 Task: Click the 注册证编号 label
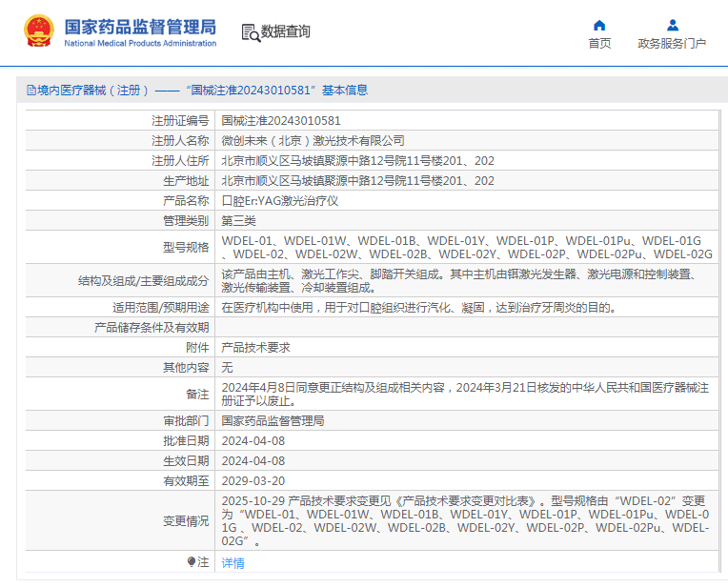coord(180,121)
